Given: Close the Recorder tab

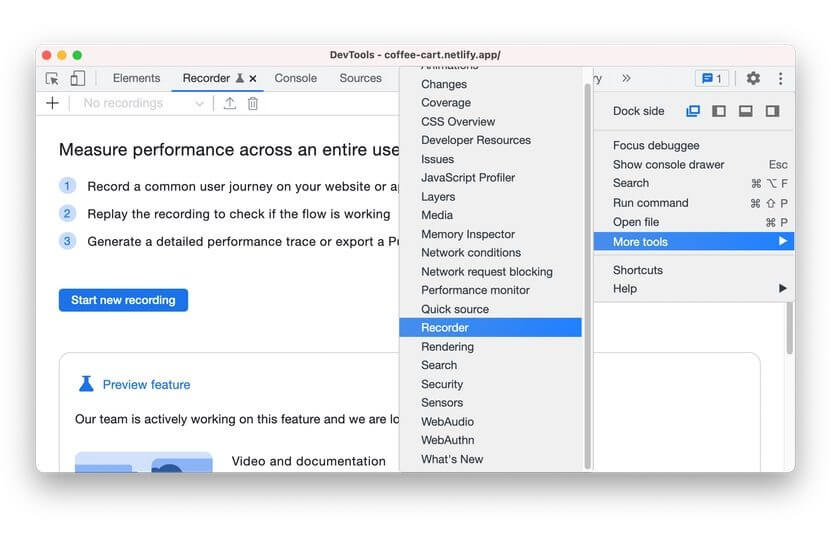Looking at the screenshot, I should (253, 78).
